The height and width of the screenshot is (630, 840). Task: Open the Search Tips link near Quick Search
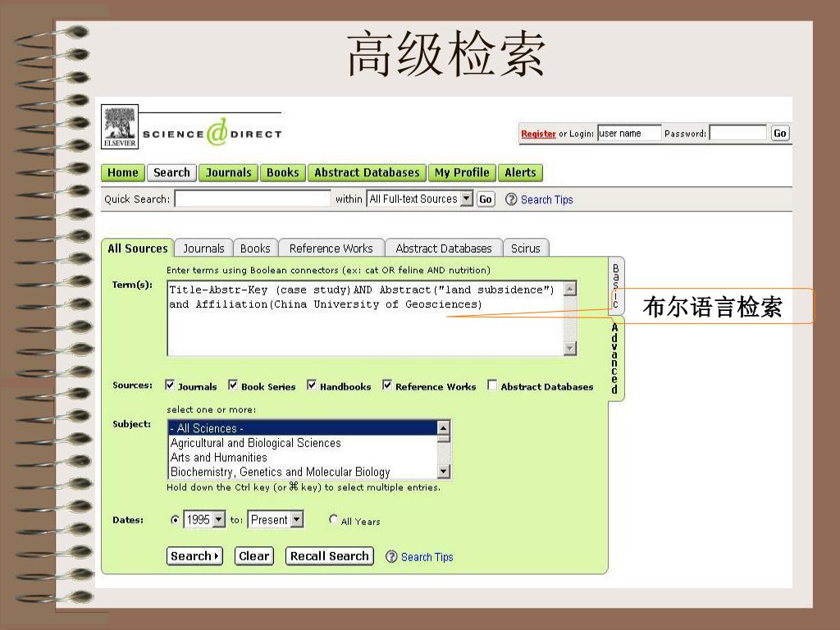[547, 199]
